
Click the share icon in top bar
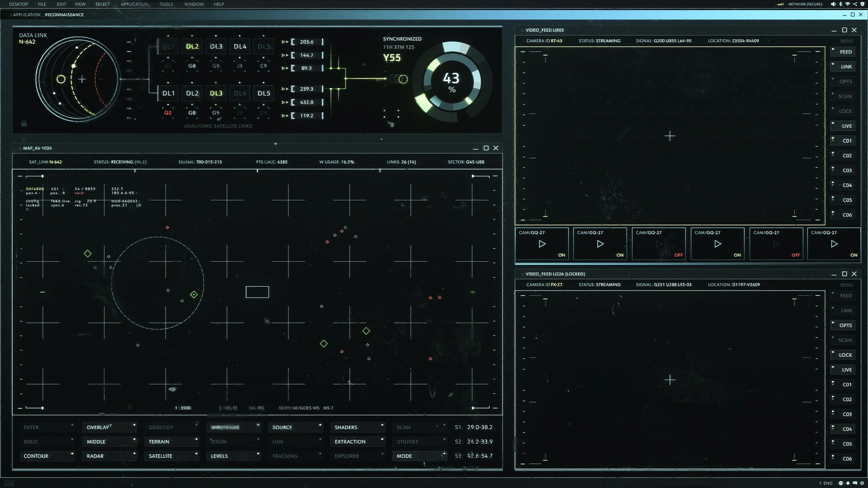click(855, 4)
